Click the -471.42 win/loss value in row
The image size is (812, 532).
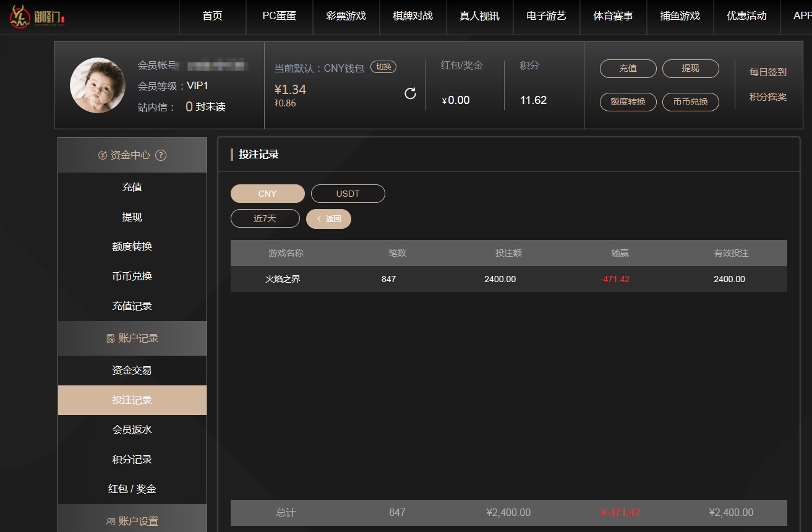(615, 279)
